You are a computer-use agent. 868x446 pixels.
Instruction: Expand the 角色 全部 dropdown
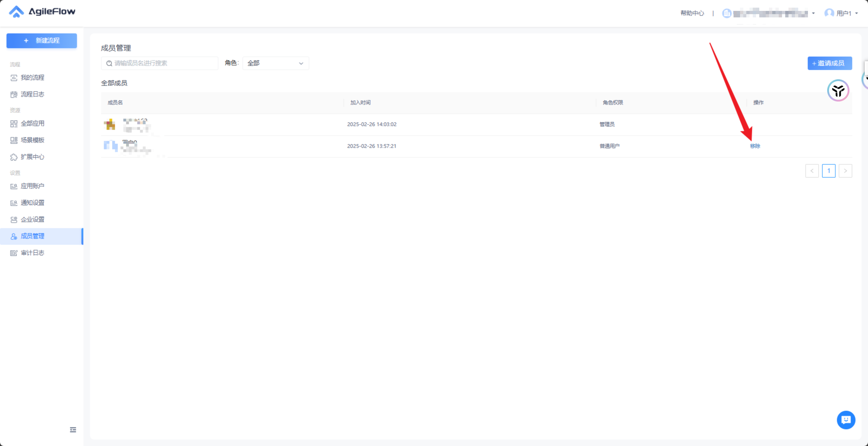[x=275, y=63]
